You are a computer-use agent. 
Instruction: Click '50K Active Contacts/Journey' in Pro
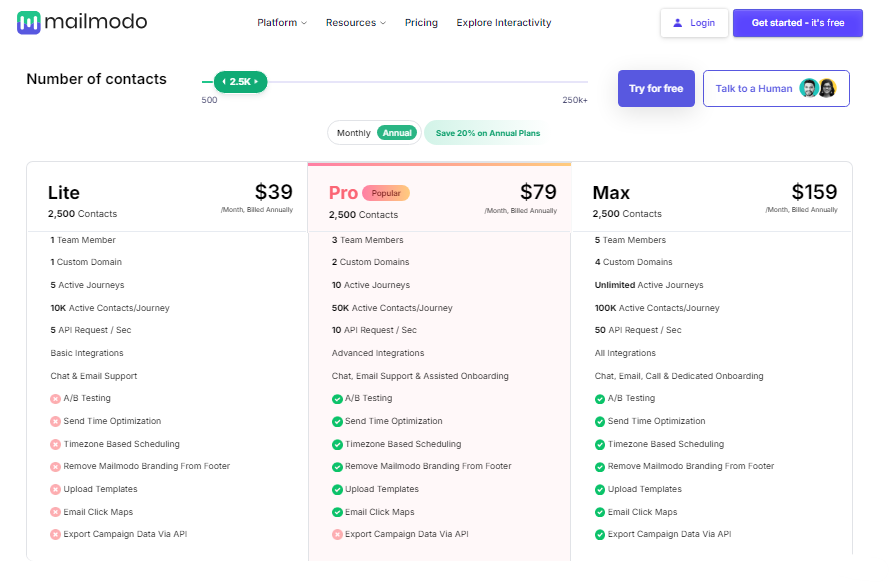(x=392, y=308)
